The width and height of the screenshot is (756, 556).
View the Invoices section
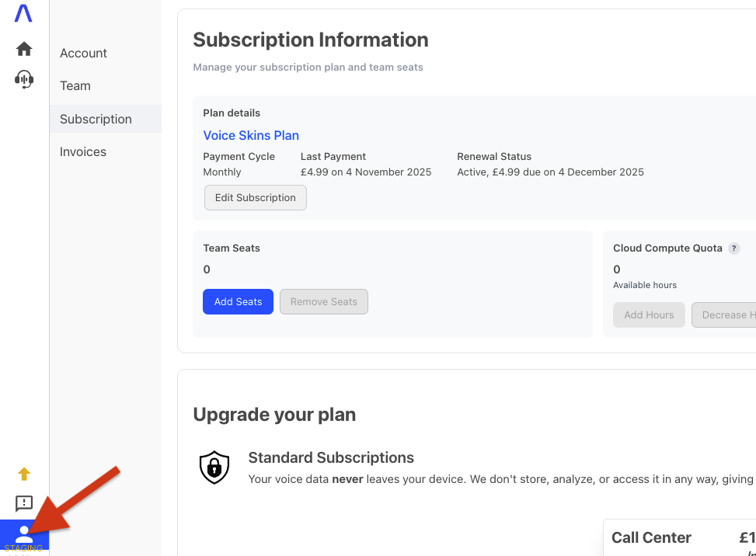coord(83,152)
